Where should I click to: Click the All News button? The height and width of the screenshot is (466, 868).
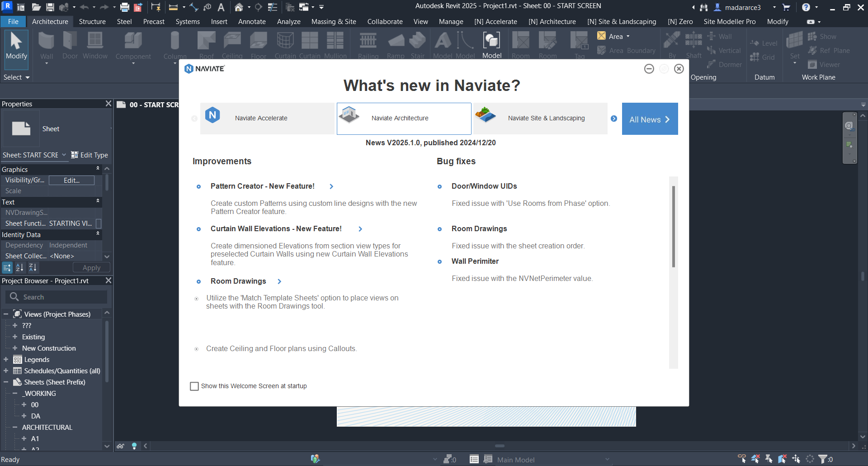[650, 119]
